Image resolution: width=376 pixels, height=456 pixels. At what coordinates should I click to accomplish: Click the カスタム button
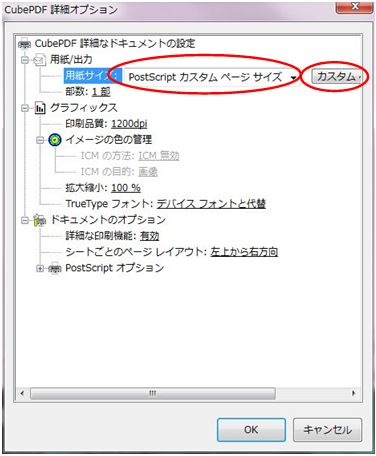click(x=337, y=77)
